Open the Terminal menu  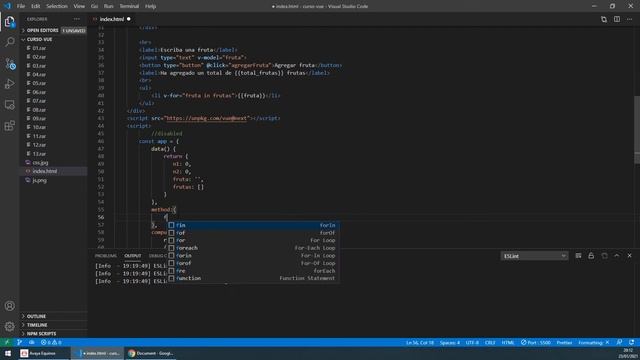tap(129, 6)
